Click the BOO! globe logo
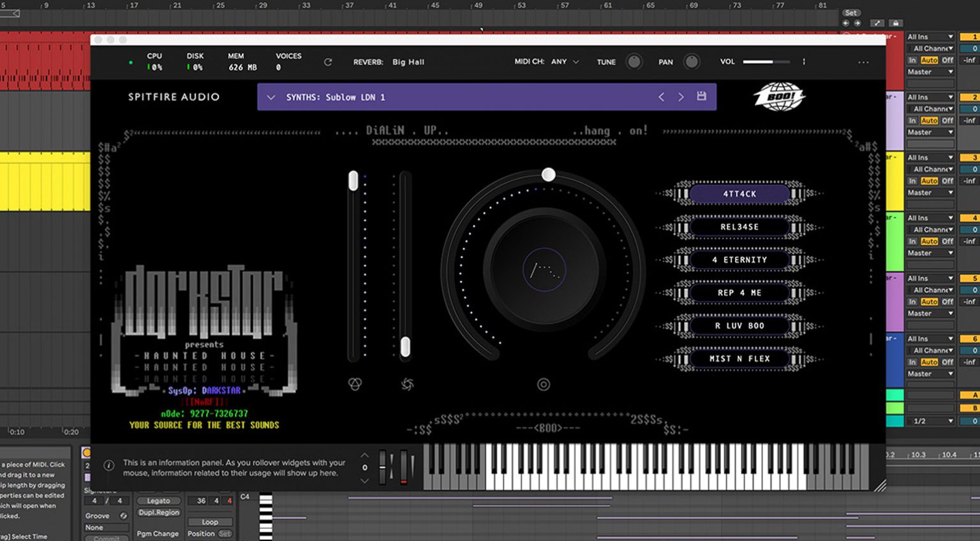Viewport: 980px width, 541px height. click(x=779, y=97)
